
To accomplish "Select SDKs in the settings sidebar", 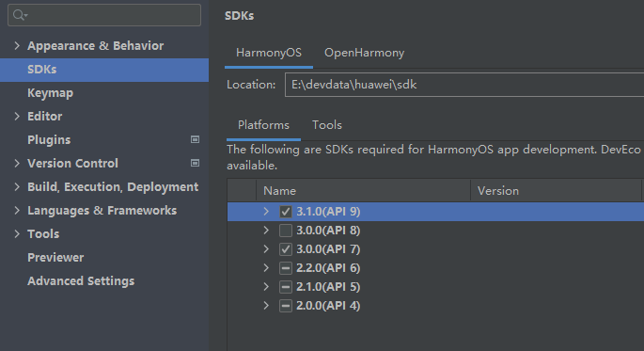I will point(104,70).
